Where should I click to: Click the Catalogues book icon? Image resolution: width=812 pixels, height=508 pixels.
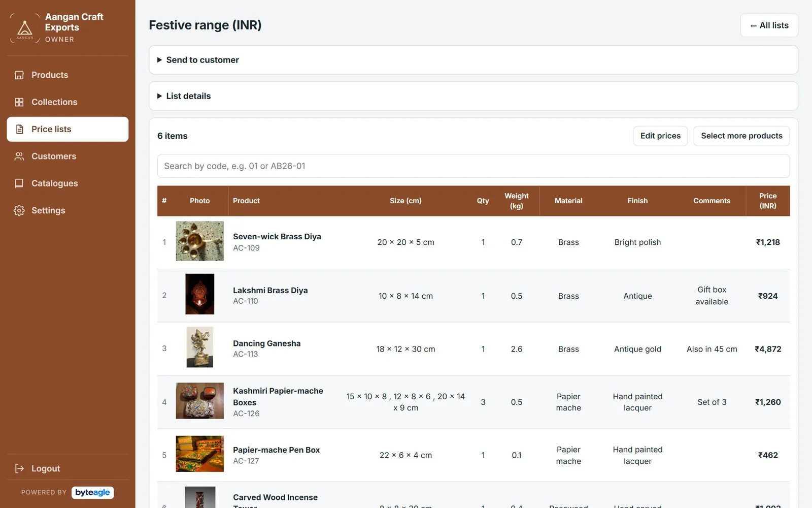[x=19, y=183]
